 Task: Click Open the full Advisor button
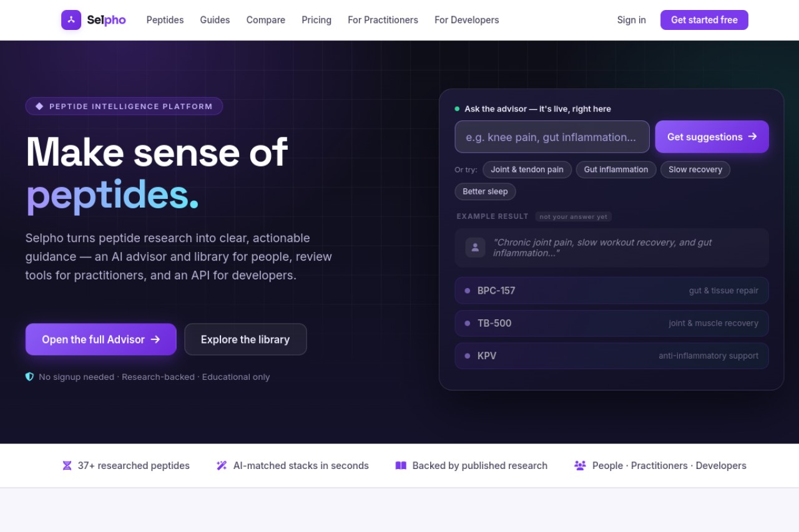[101, 339]
